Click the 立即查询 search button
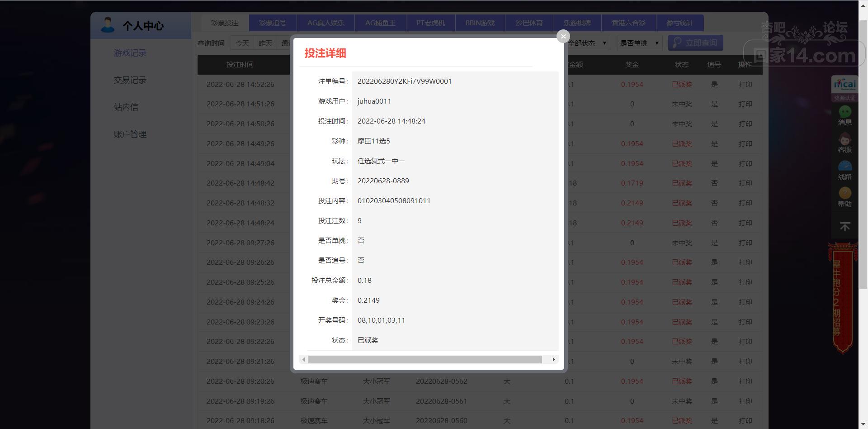 click(695, 43)
